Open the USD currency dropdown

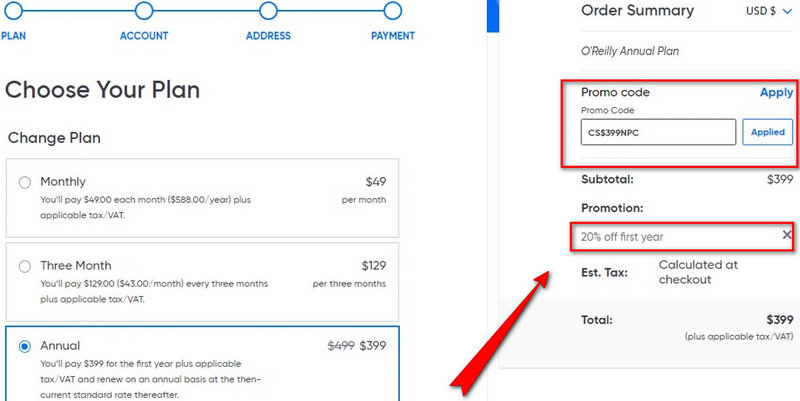(768, 11)
